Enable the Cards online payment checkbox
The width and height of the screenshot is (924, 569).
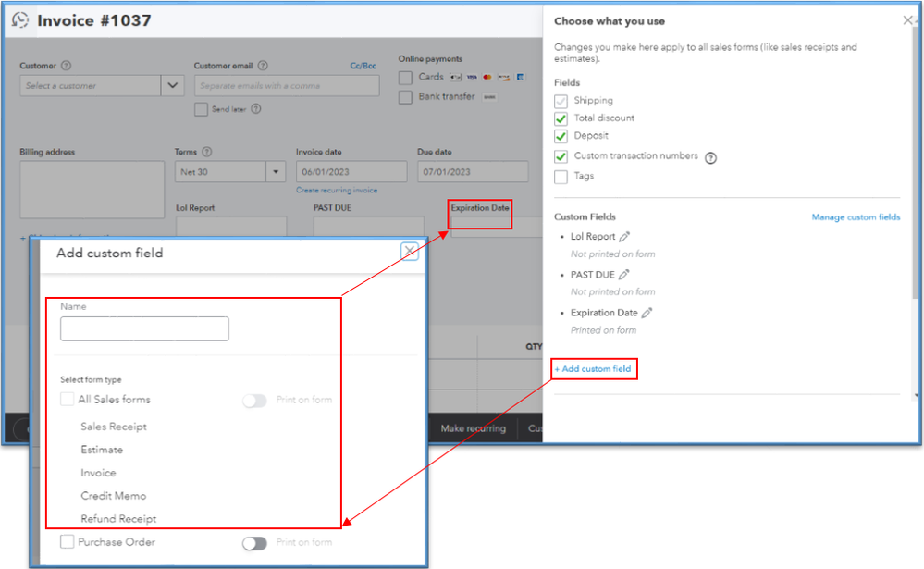coord(405,77)
